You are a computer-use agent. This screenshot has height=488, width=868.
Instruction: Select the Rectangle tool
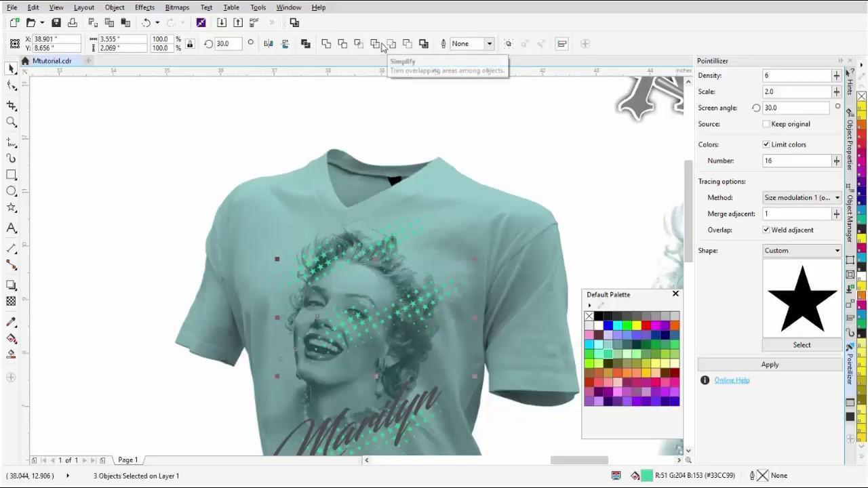tap(12, 175)
